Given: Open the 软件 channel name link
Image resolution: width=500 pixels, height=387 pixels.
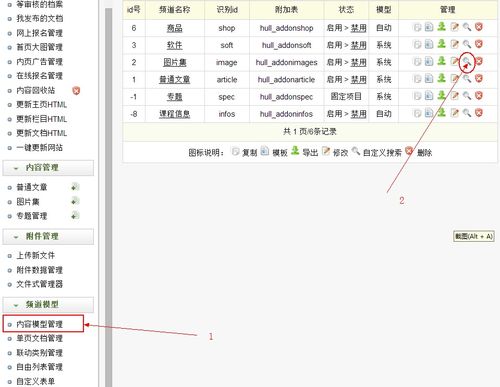Looking at the screenshot, I should 175,45.
